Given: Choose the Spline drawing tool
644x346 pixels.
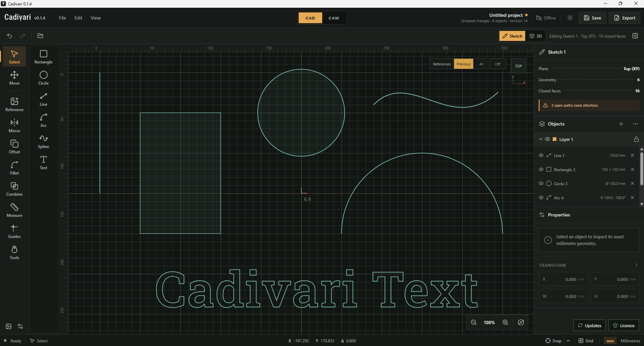Looking at the screenshot, I should (43, 141).
